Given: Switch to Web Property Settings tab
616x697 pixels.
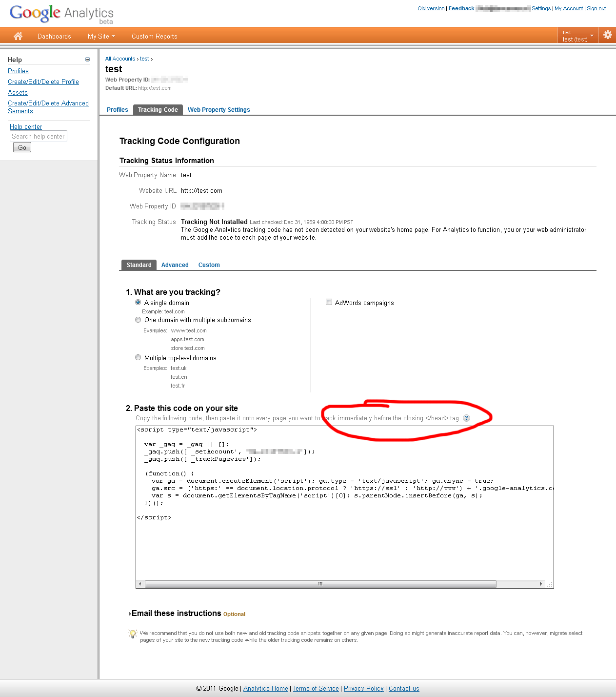Looking at the screenshot, I should tap(219, 110).
